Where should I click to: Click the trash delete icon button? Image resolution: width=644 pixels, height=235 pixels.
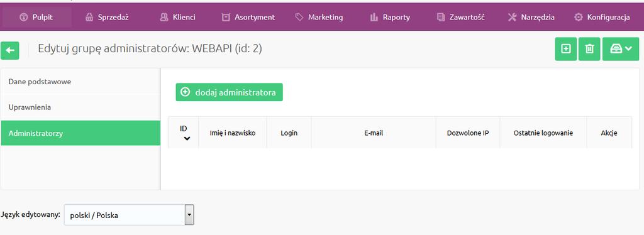(x=589, y=49)
